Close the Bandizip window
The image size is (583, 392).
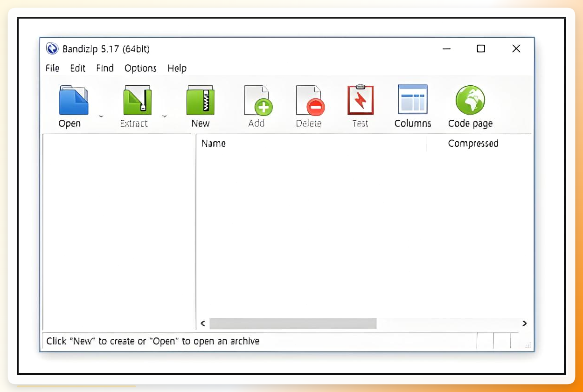516,48
